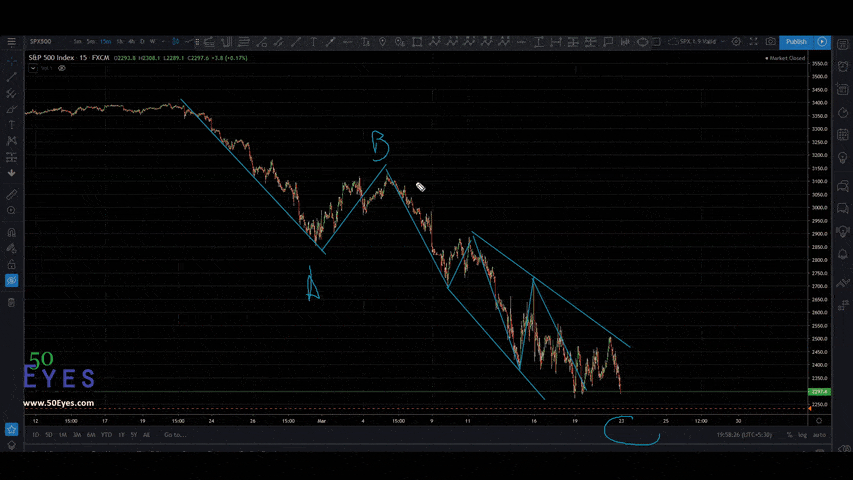Viewport: 853px width, 480px height.
Task: Click the trash remove drawings icon
Action: pos(11,303)
